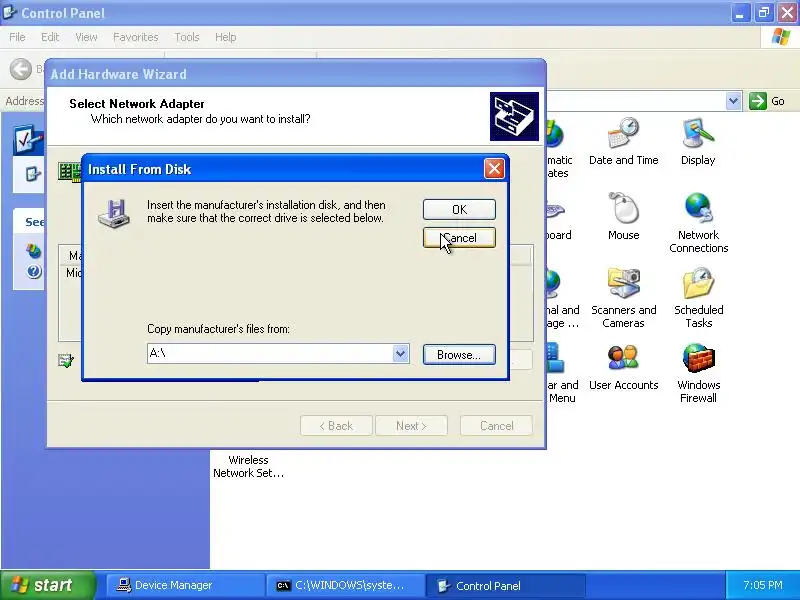800x600 pixels.
Task: Close the Install From Disk dialog
Action: pos(494,168)
